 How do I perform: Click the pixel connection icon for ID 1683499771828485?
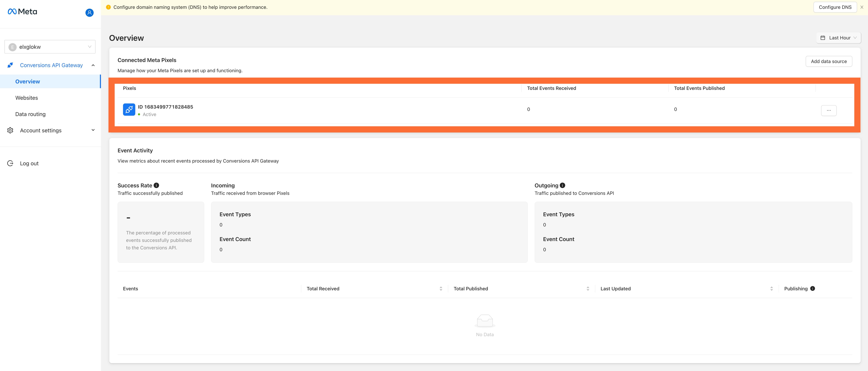click(x=128, y=109)
